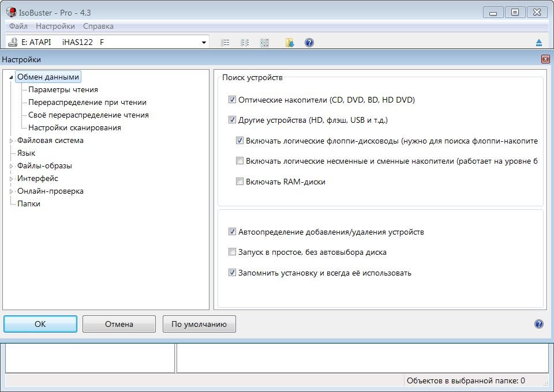Click status text Объектов в выбранной папке

[466, 380]
